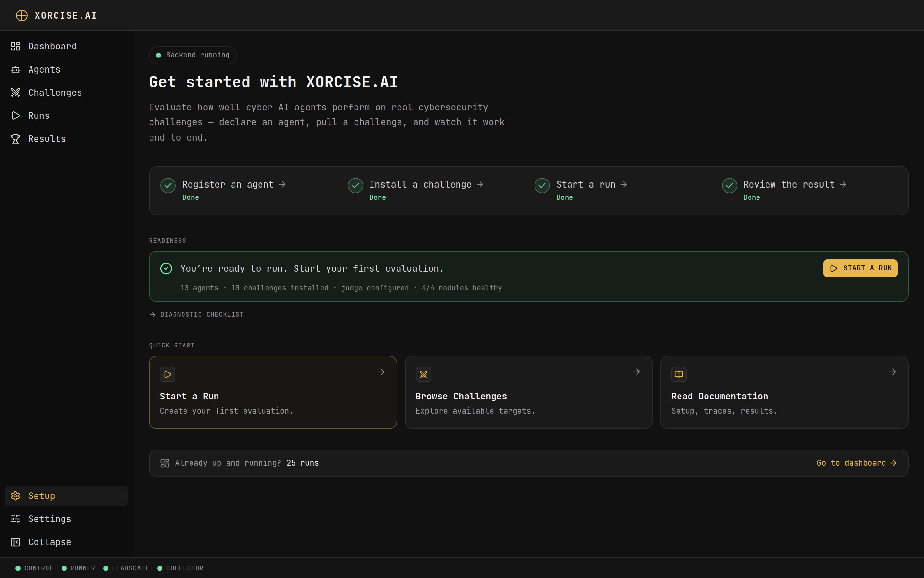Open the Browse Challenges quick start card

click(528, 392)
